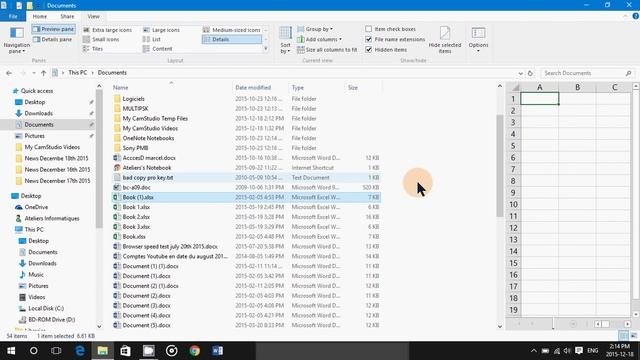Image resolution: width=640 pixels, height=360 pixels.
Task: Open Local Disk (C:) in navigation
Action: [x=46, y=308]
